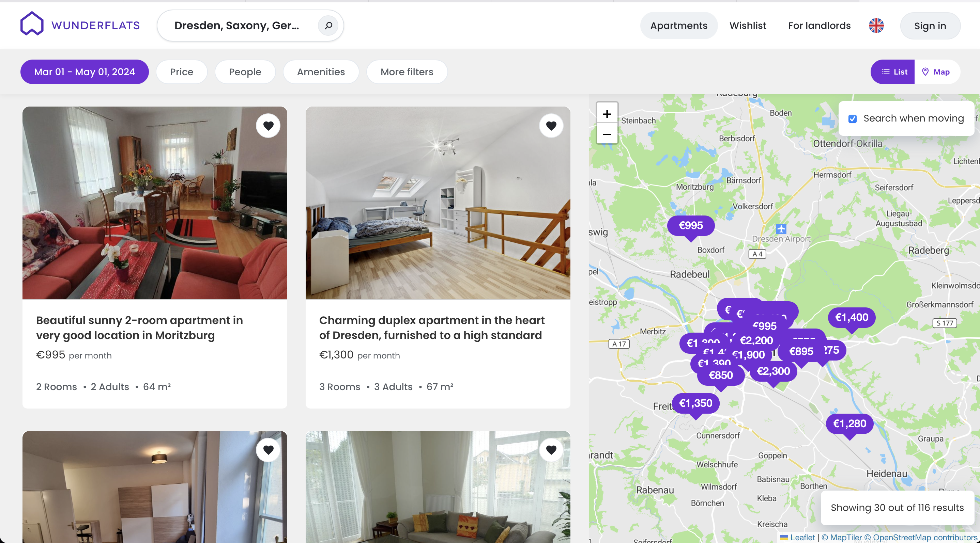Toggle Search when moving checkbox
This screenshot has width=980, height=543.
pyautogui.click(x=852, y=119)
